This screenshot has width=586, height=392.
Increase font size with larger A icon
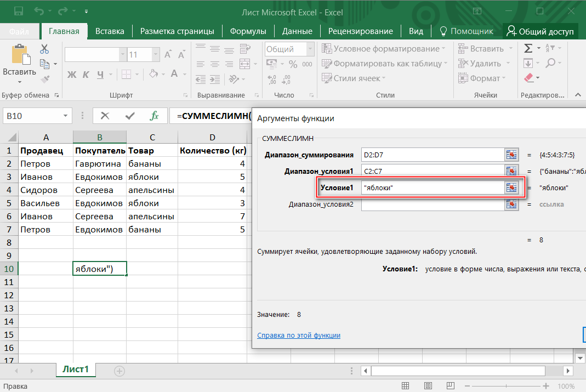168,55
